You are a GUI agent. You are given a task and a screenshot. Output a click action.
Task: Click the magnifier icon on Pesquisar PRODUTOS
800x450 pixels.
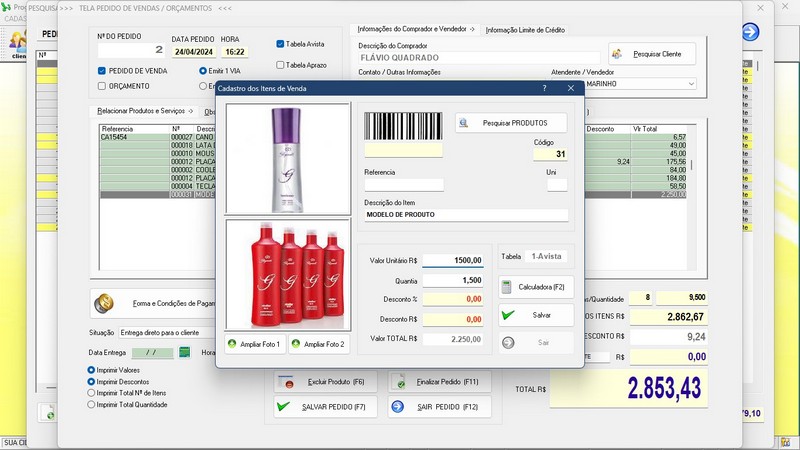click(463, 123)
